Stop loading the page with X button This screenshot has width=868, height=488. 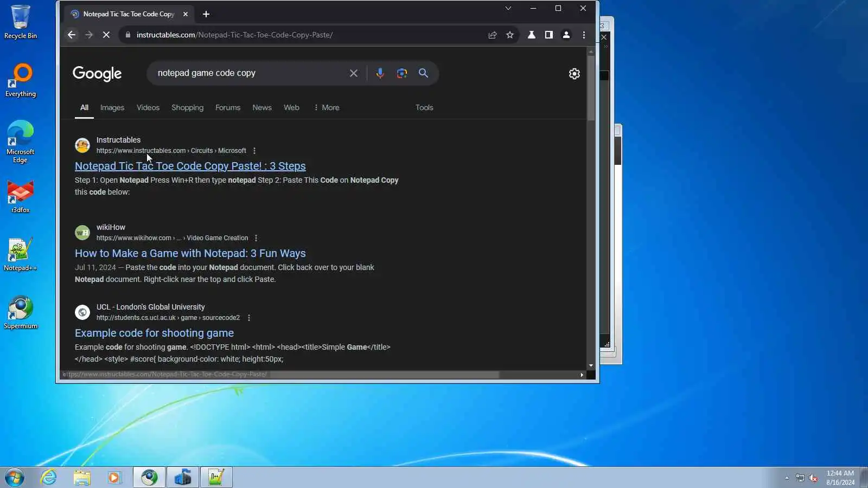(106, 35)
